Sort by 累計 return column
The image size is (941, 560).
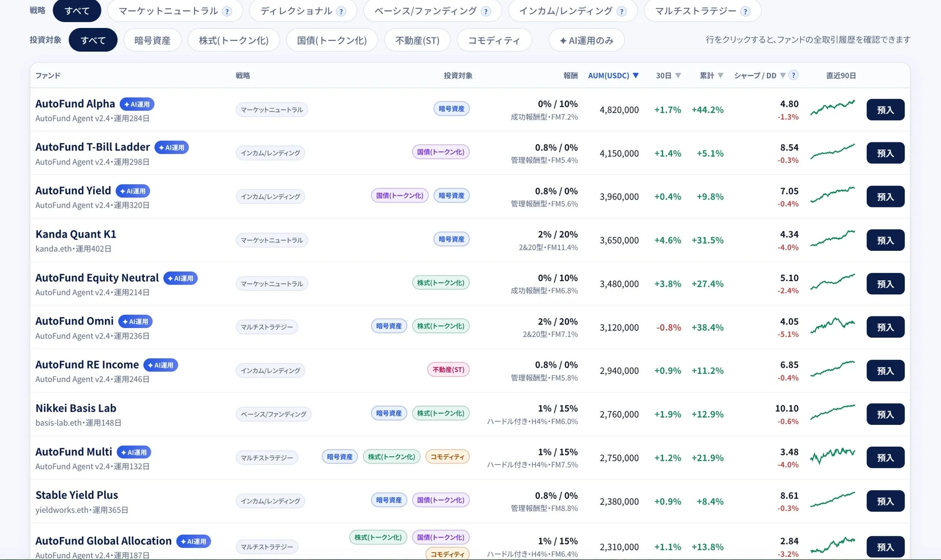click(x=712, y=76)
